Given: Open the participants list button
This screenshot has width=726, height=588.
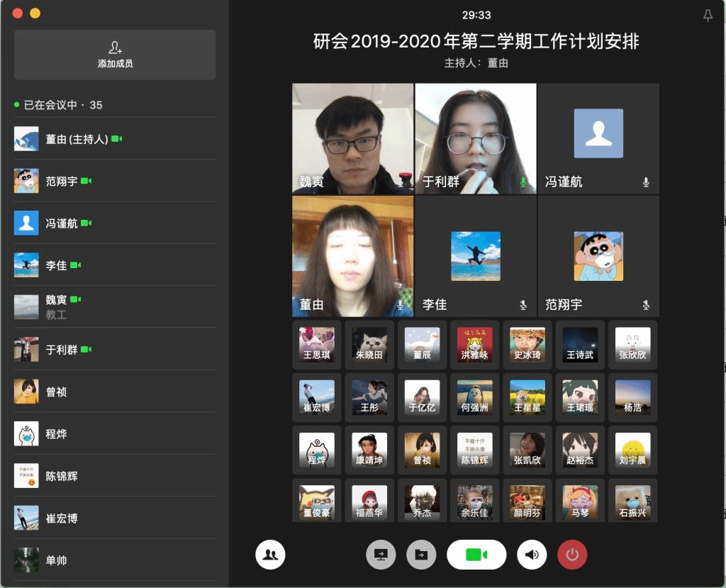Looking at the screenshot, I should [x=270, y=555].
